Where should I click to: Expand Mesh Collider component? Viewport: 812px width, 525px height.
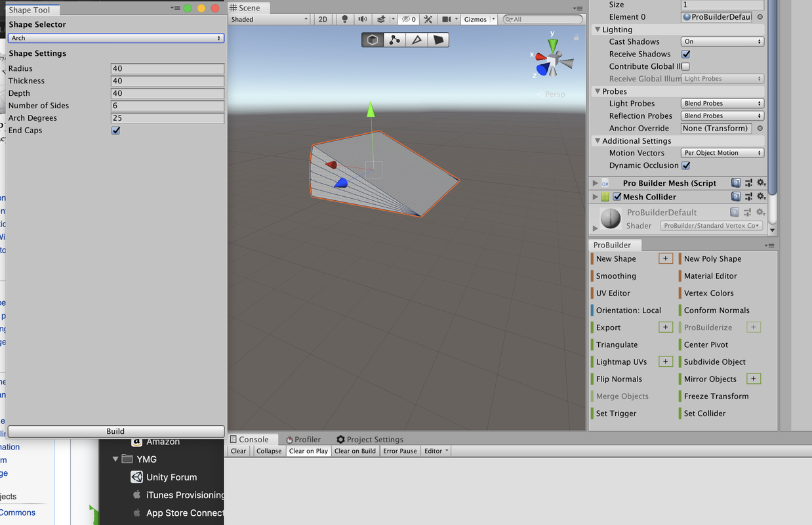tap(595, 197)
